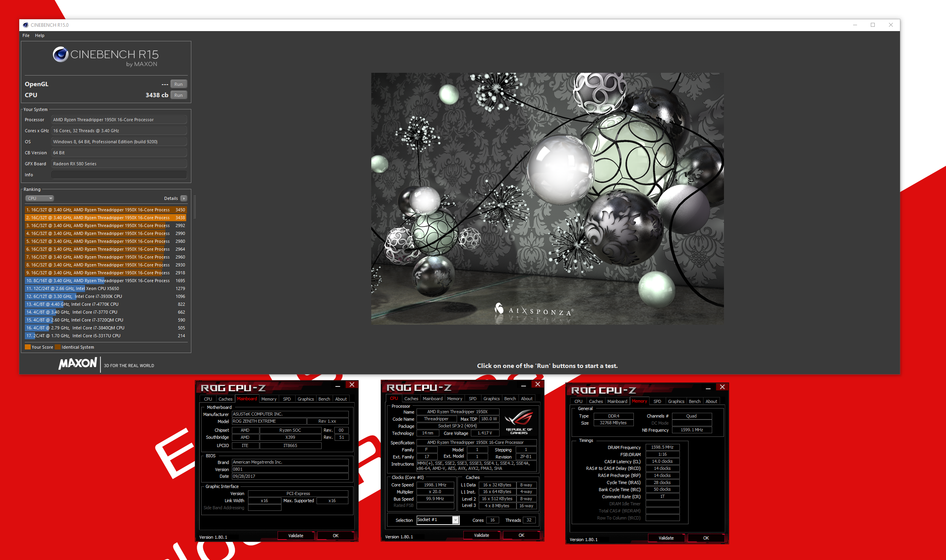Select the Intel Xeon X5650 ranking row
The width and height of the screenshot is (946, 560).
(106, 288)
